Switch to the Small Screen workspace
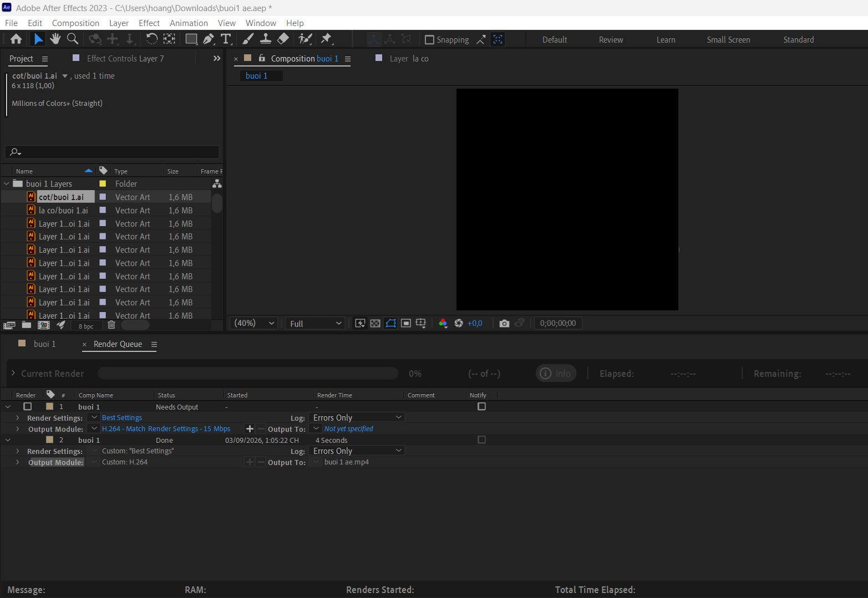This screenshot has height=598, width=868. [728, 39]
